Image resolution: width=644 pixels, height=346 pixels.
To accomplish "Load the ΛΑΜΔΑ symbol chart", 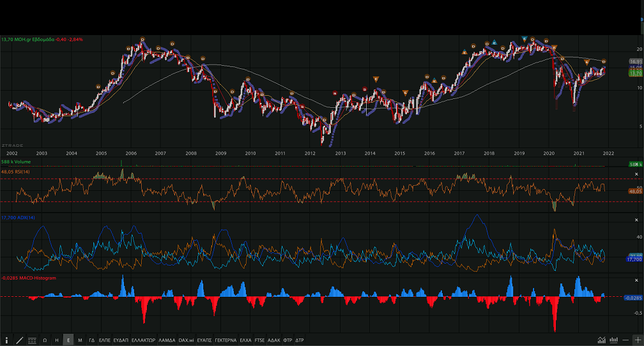I will [166, 340].
